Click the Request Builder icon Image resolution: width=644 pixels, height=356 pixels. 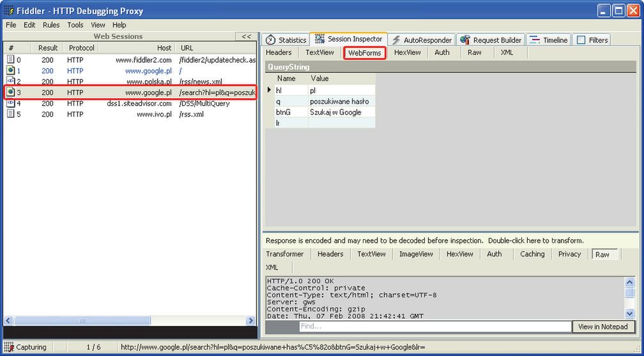click(465, 40)
